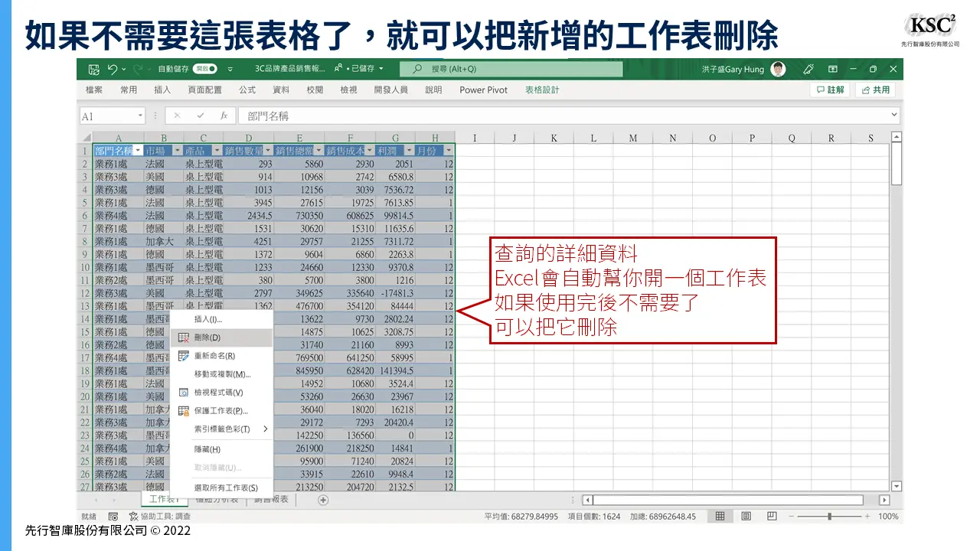Open the 利潤 column filter dropdown
Screen dimensions: 980x551
click(409, 151)
